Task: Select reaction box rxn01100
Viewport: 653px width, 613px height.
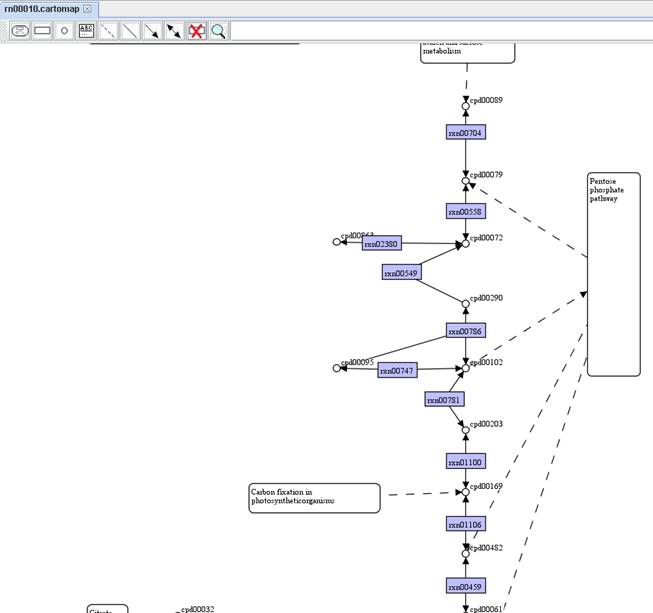Action: [466, 461]
